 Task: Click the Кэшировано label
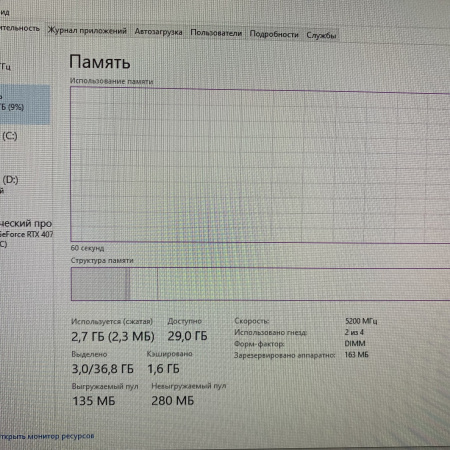point(170,354)
